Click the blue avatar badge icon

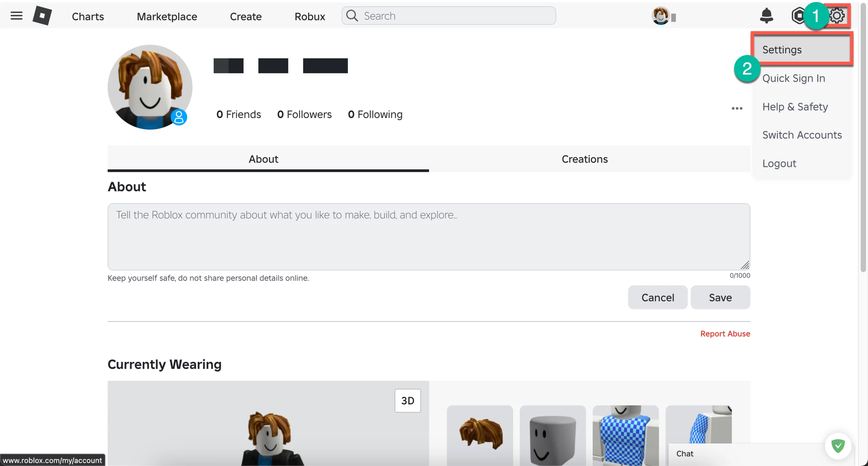point(179,117)
